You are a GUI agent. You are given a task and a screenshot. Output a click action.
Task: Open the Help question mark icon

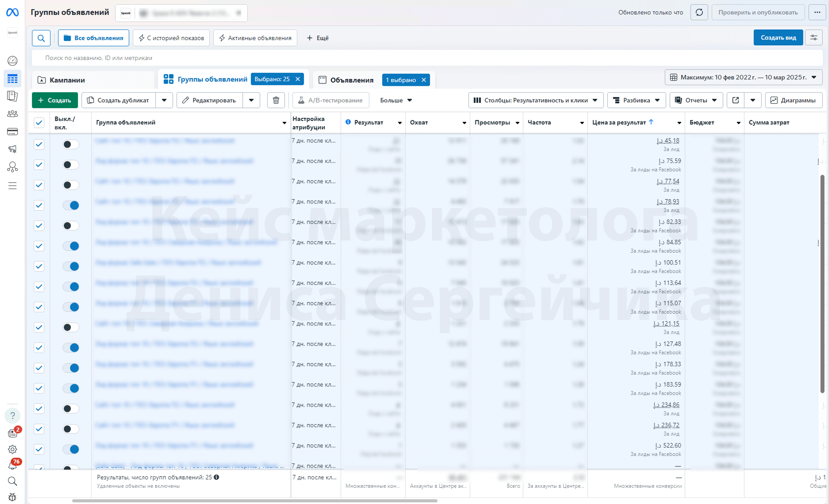12,416
